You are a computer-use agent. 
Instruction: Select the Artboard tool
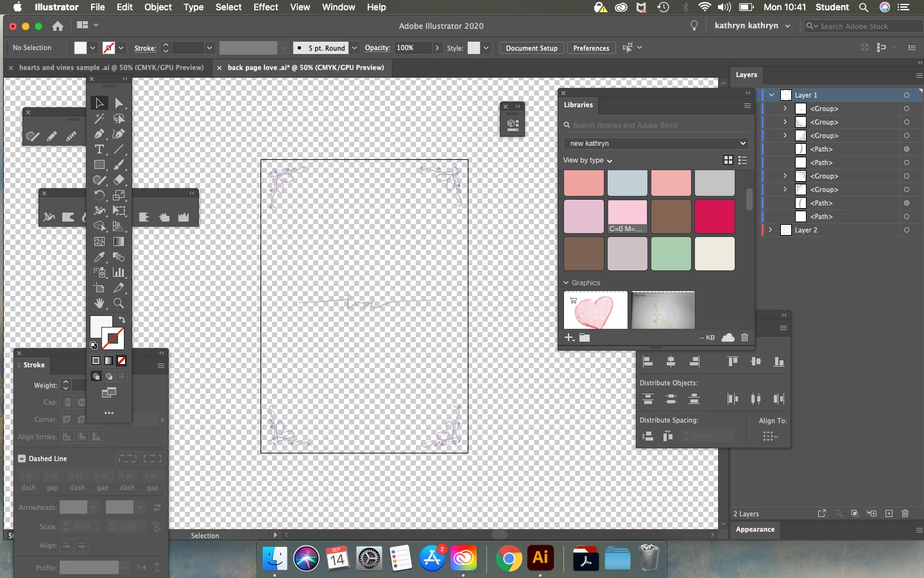99,288
